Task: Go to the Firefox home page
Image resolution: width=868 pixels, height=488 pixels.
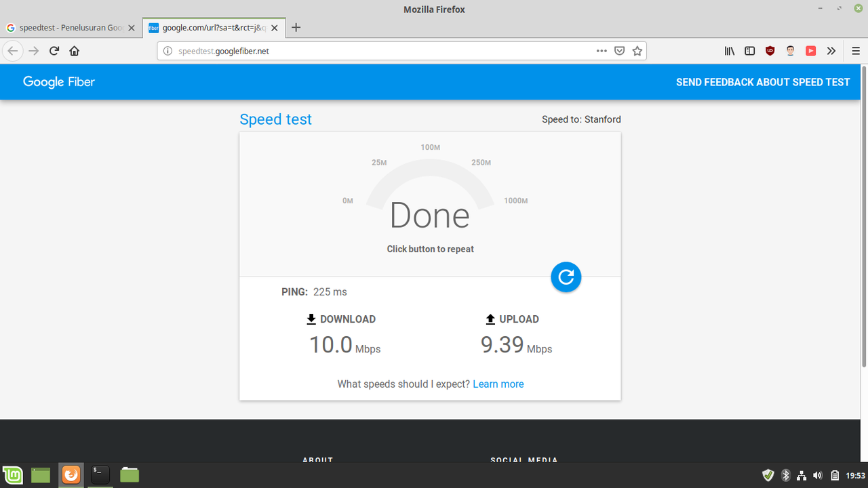Action: (x=75, y=51)
